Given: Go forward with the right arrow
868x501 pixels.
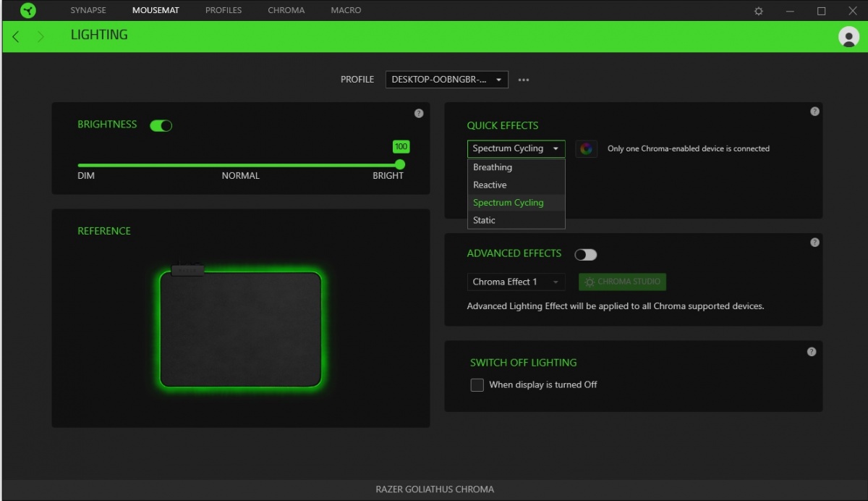Looking at the screenshot, I should (41, 36).
